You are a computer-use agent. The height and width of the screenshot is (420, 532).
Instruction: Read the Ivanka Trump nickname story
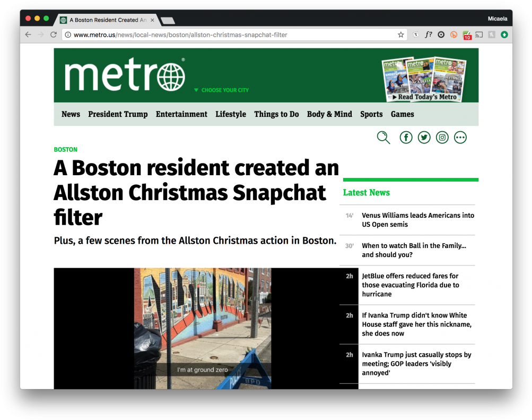coord(417,324)
